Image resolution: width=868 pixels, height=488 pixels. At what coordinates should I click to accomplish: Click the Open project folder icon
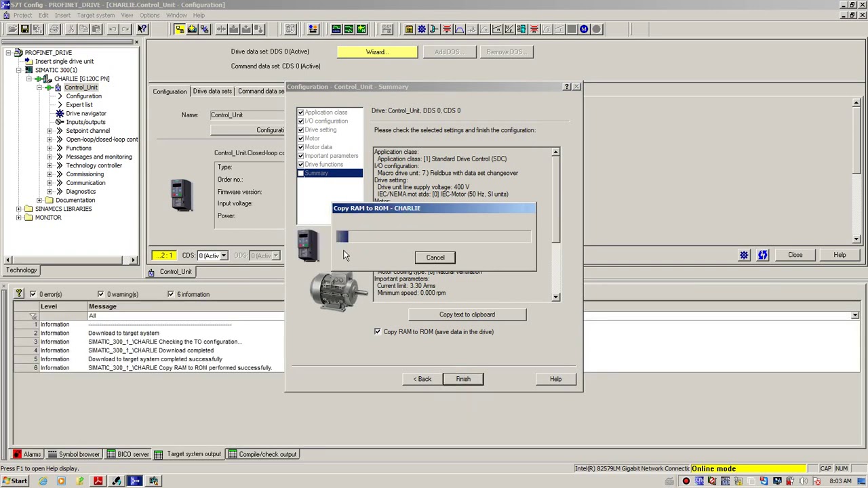click(12, 29)
